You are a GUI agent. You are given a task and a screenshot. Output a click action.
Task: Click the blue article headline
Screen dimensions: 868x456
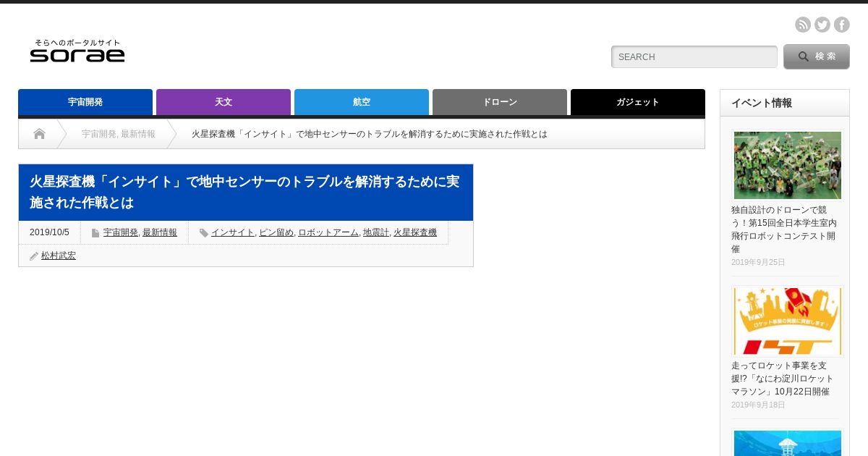tap(246, 192)
